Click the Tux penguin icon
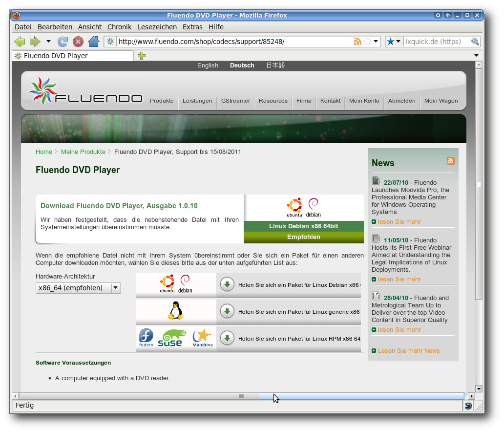The image size is (504, 433). [175, 310]
